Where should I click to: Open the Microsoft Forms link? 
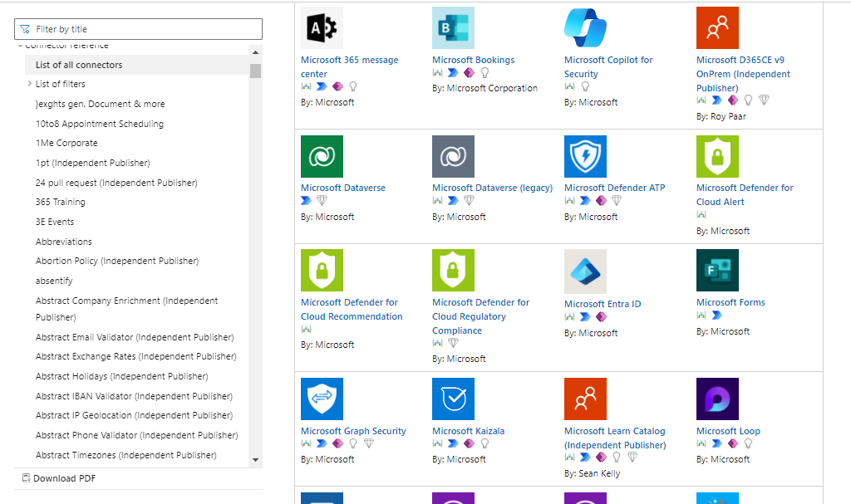click(730, 302)
